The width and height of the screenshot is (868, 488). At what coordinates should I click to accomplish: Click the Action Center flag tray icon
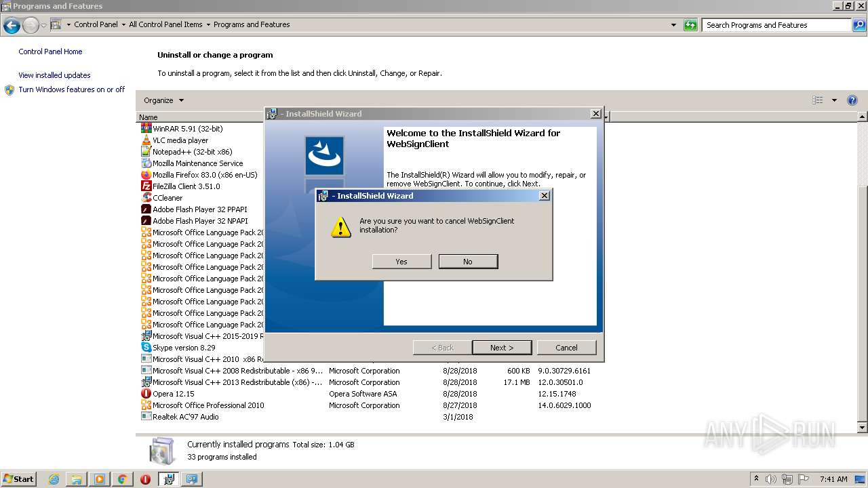pyautogui.click(x=804, y=479)
